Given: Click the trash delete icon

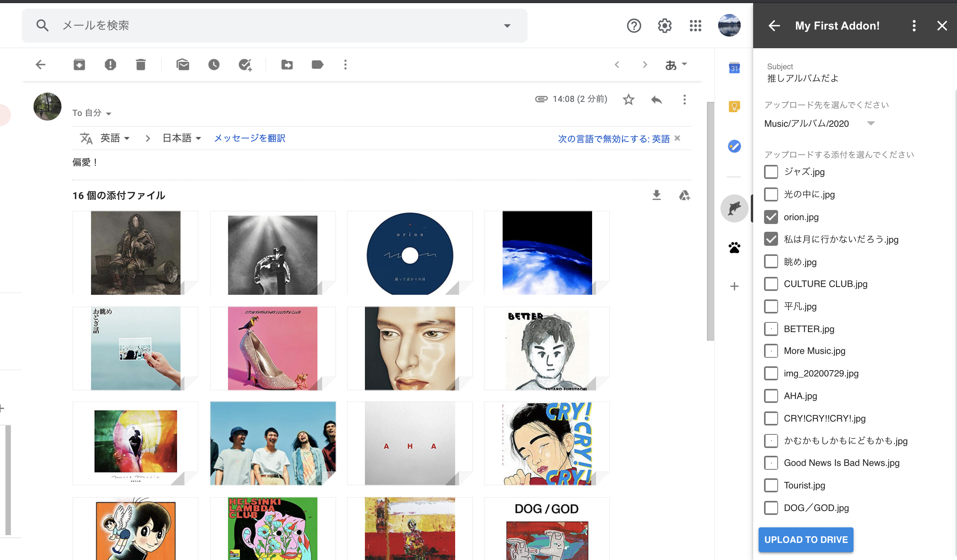Looking at the screenshot, I should [141, 65].
